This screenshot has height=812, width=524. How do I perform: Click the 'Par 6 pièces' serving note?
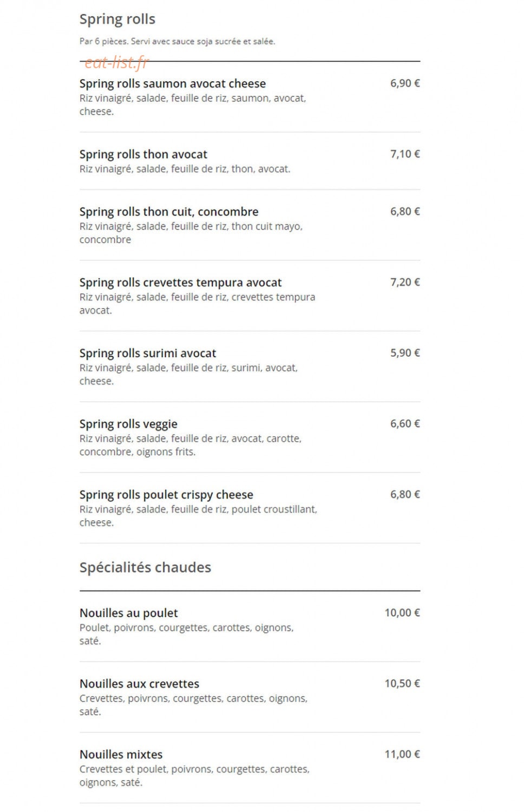[x=178, y=41]
